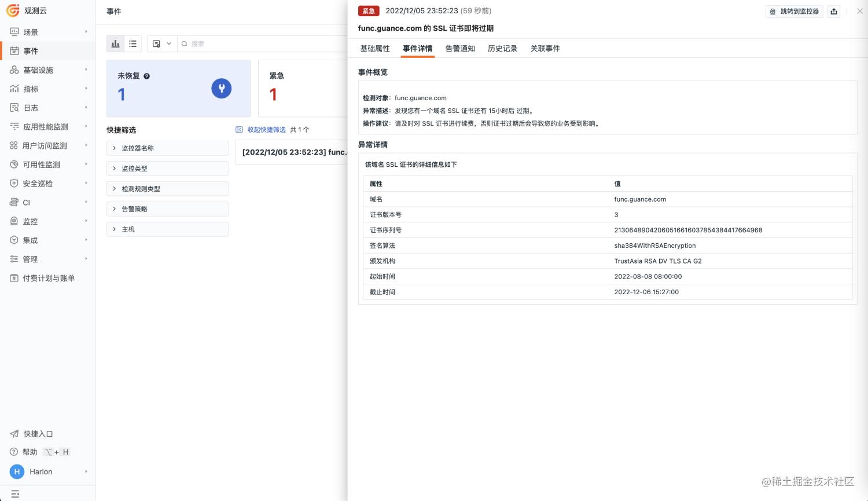This screenshot has width=868, height=501.
Task: Open 应用性能监测 from the sidebar
Action: click(45, 126)
